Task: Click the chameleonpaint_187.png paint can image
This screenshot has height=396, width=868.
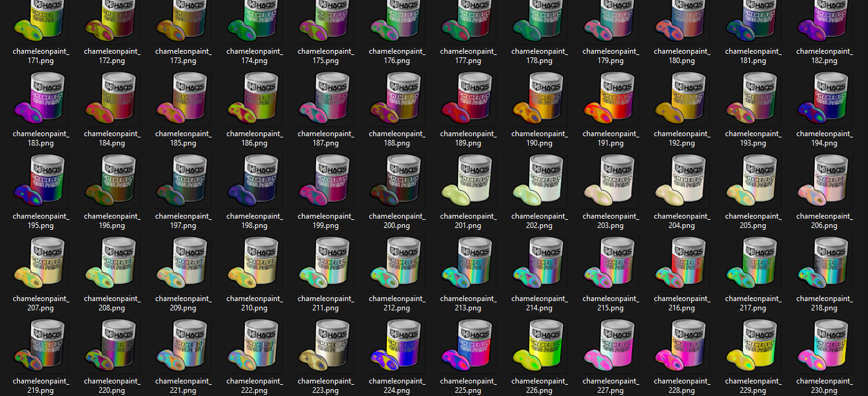Action: pos(326,98)
